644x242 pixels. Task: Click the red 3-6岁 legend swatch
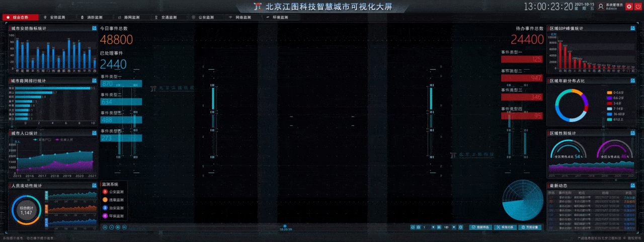[609, 103]
